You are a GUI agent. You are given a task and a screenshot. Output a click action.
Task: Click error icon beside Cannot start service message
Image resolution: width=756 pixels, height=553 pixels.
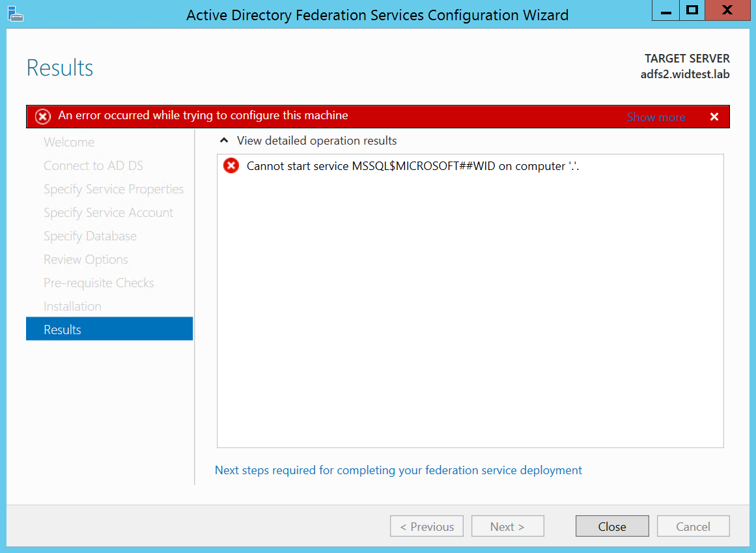(231, 165)
